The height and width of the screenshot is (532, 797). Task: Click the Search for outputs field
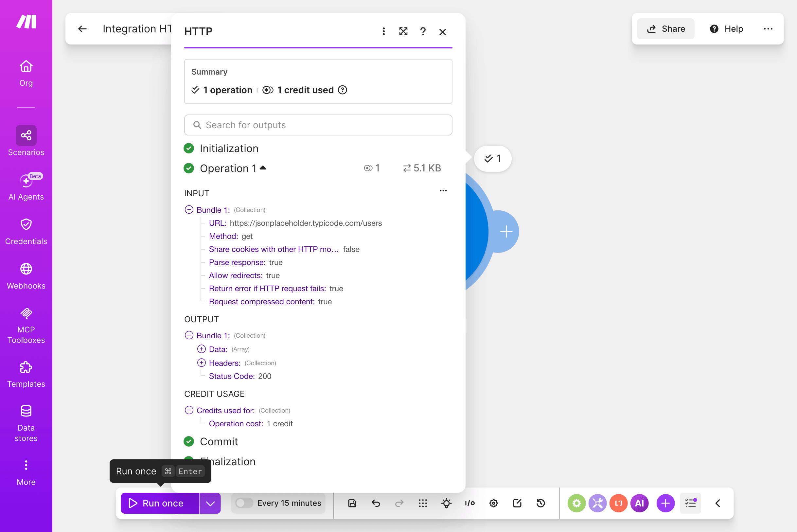318,125
